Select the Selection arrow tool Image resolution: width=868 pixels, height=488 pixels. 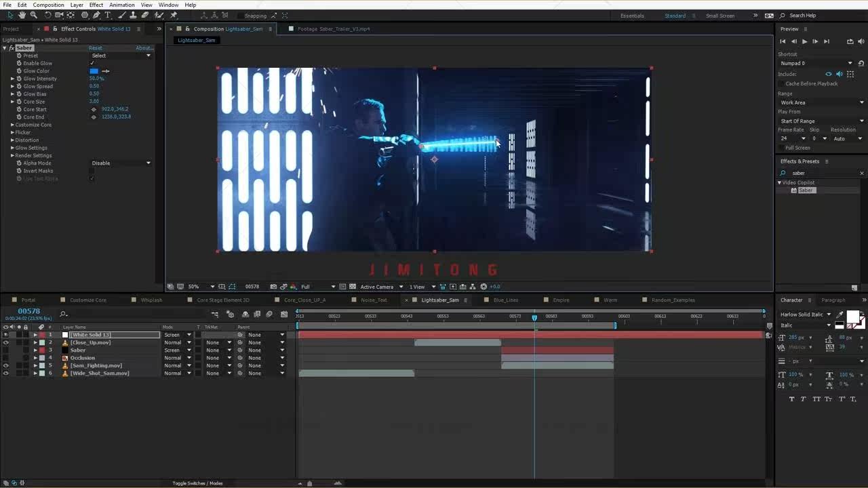pos(9,15)
